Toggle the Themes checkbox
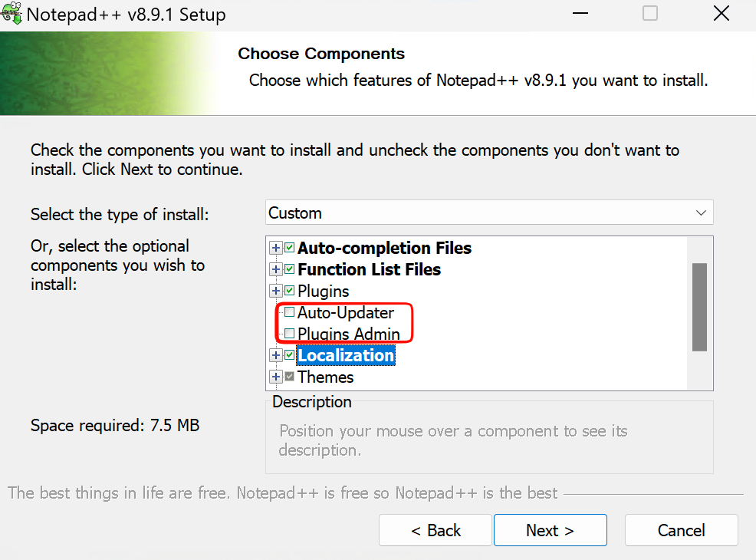 (x=289, y=376)
